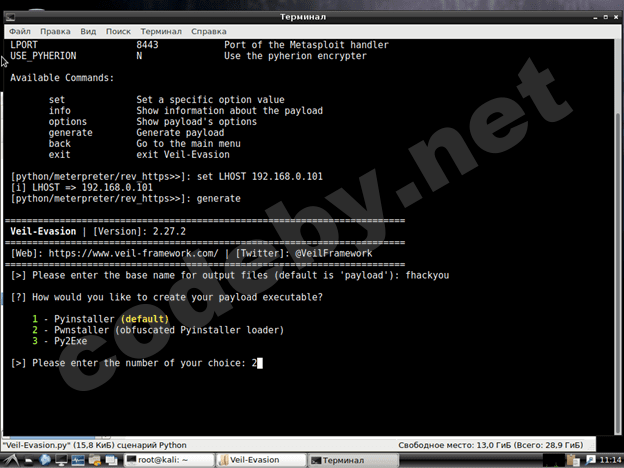This screenshot has height=468, width=624.
Task: Click the @VeilFramework Twitter handle
Action: (333, 254)
